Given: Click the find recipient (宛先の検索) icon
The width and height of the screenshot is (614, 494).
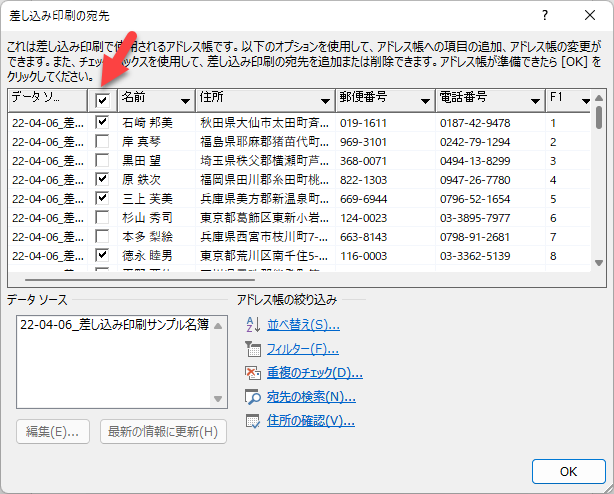Looking at the screenshot, I should click(x=252, y=396).
